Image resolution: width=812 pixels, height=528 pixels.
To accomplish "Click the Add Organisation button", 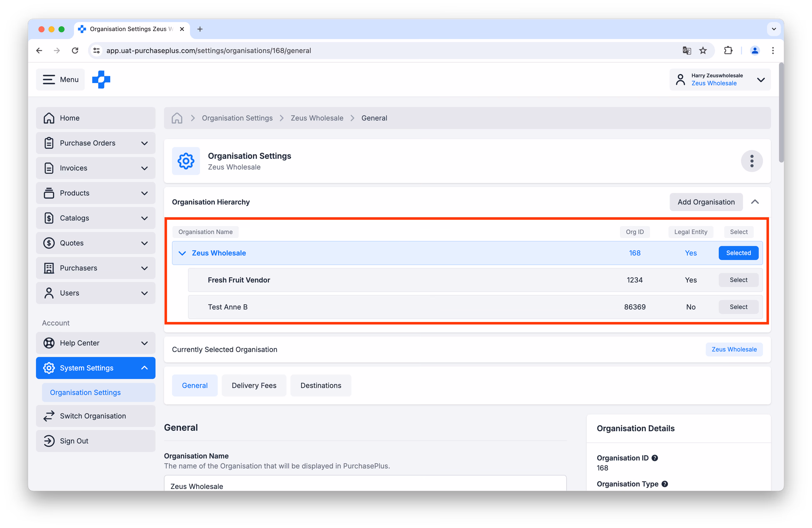I will [706, 202].
